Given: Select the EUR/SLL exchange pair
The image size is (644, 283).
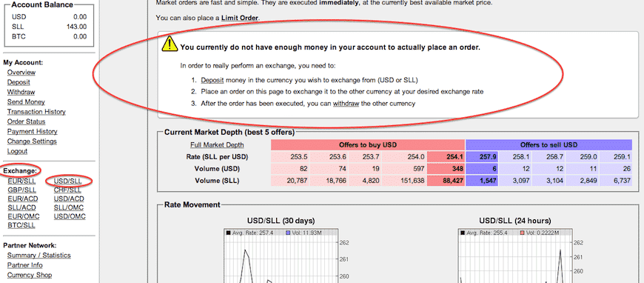Looking at the screenshot, I should [x=21, y=181].
